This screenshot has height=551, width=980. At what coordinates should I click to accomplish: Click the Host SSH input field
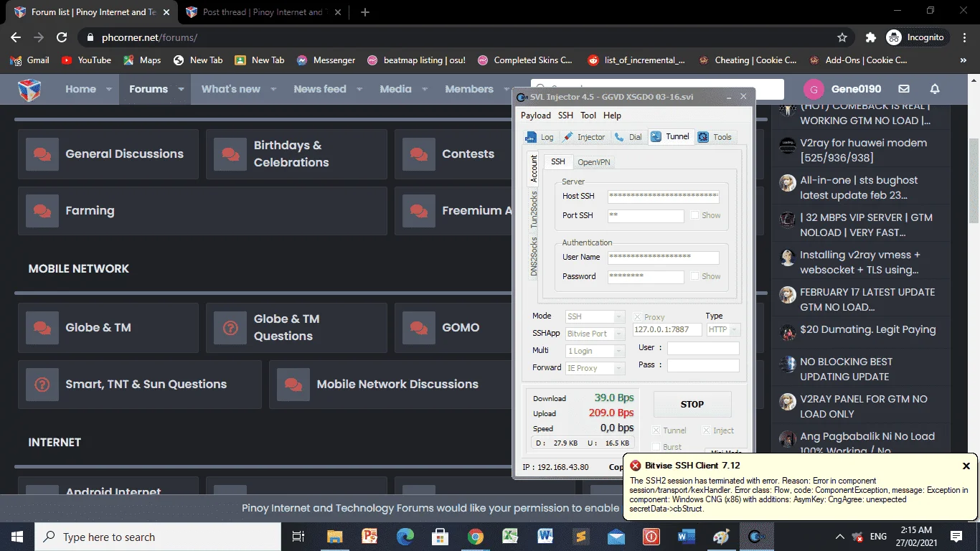(x=664, y=196)
